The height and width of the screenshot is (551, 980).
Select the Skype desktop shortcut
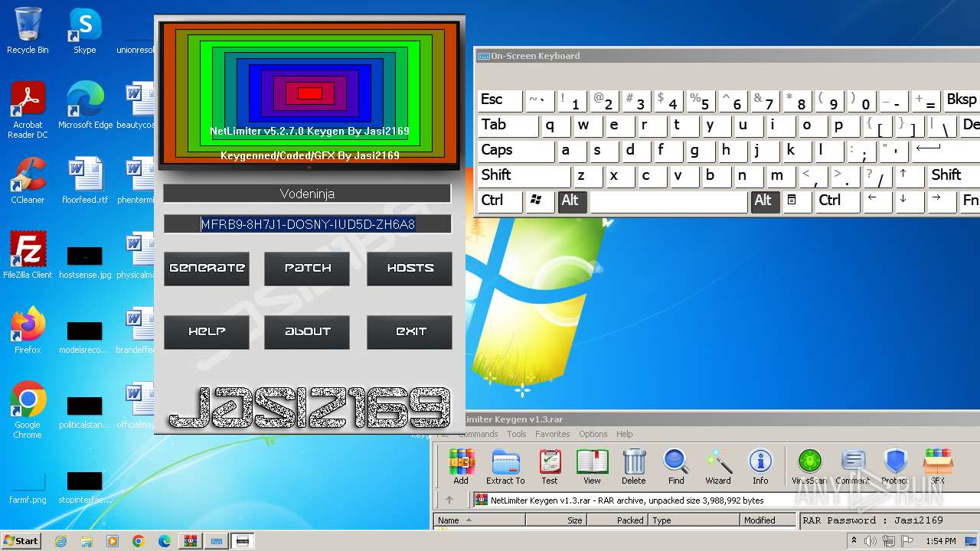(x=84, y=31)
